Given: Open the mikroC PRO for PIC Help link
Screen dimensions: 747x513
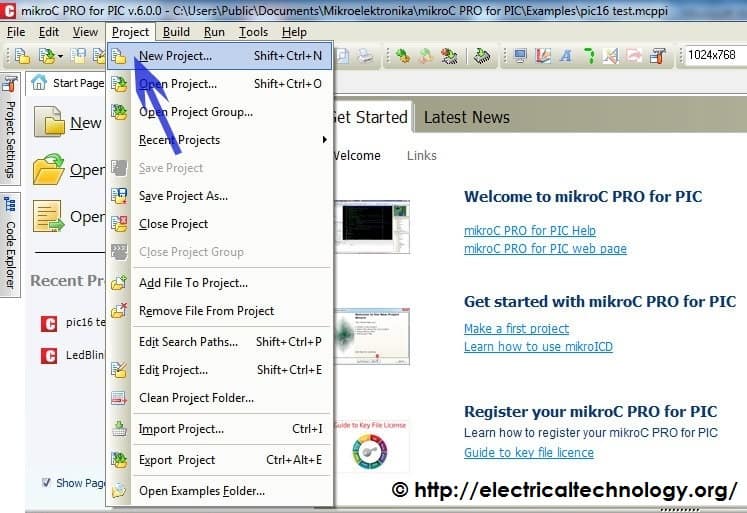Looking at the screenshot, I should click(530, 231).
